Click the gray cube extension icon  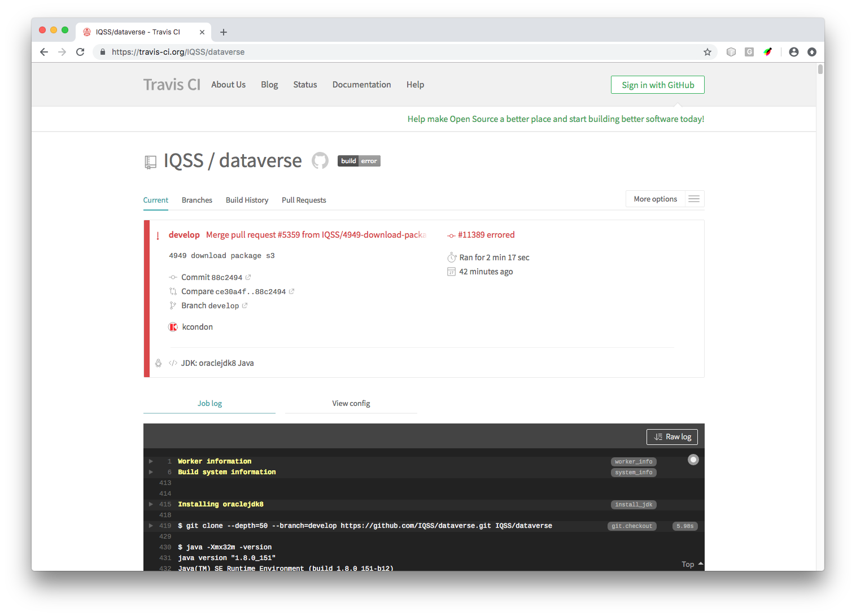[731, 52]
